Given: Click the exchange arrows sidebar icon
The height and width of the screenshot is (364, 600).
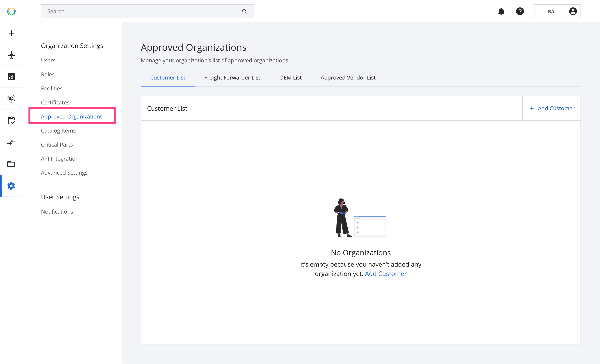Looking at the screenshot, I should tap(11, 142).
